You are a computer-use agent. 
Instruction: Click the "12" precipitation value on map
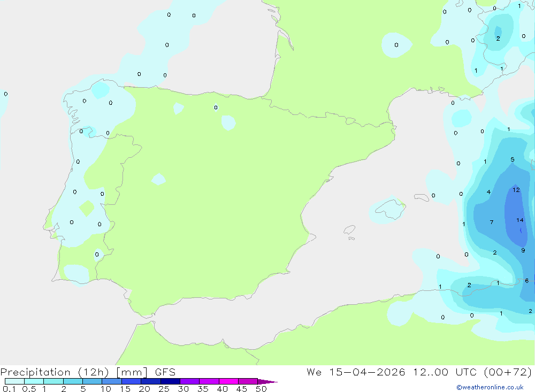[516, 190]
